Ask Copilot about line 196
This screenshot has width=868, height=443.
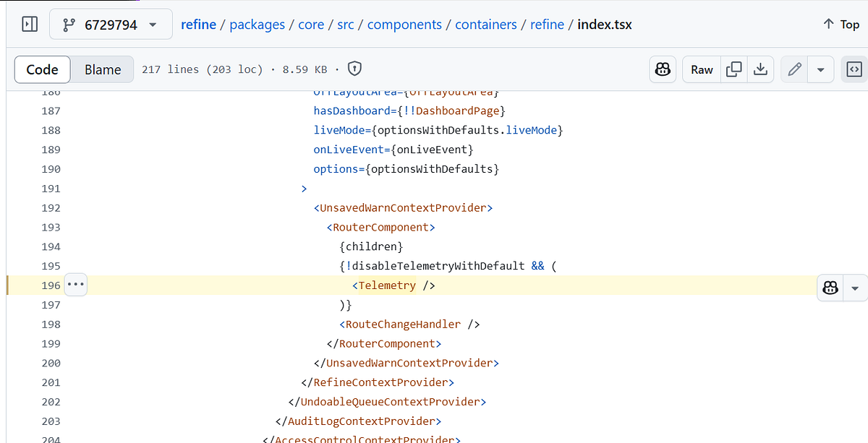[830, 287]
